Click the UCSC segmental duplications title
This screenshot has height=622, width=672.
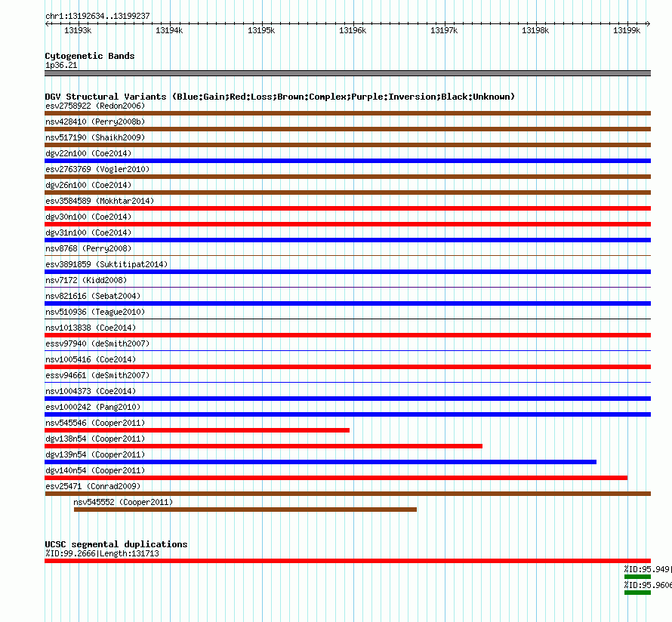(x=116, y=544)
